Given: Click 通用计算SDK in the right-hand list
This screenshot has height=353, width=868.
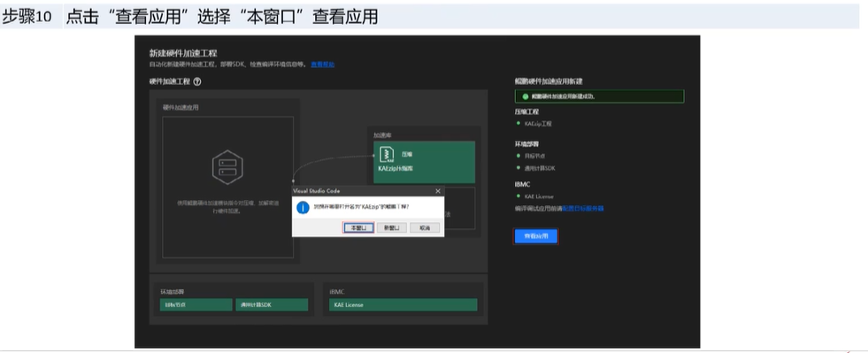Looking at the screenshot, I should coord(540,168).
